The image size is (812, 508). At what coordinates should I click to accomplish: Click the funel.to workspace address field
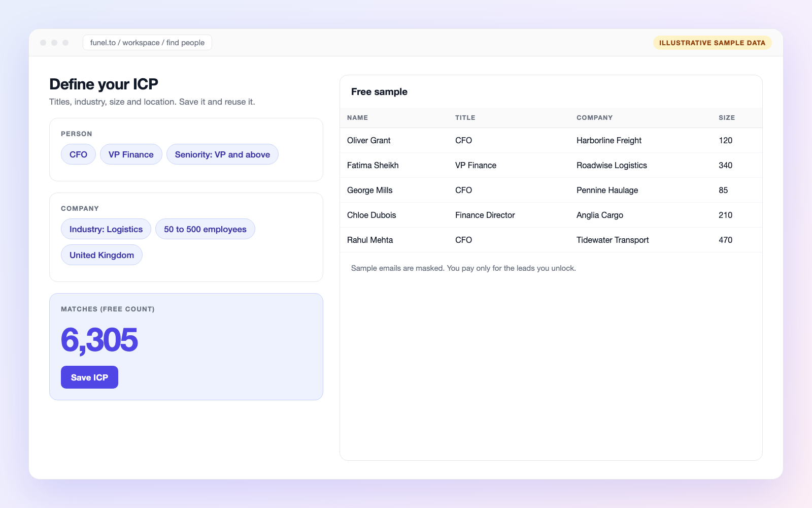(x=147, y=43)
